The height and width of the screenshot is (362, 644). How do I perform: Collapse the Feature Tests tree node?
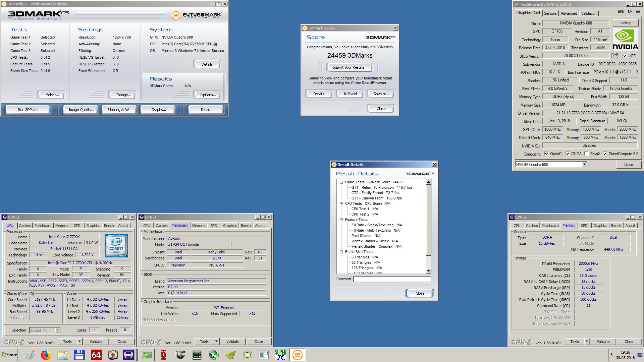(x=341, y=220)
